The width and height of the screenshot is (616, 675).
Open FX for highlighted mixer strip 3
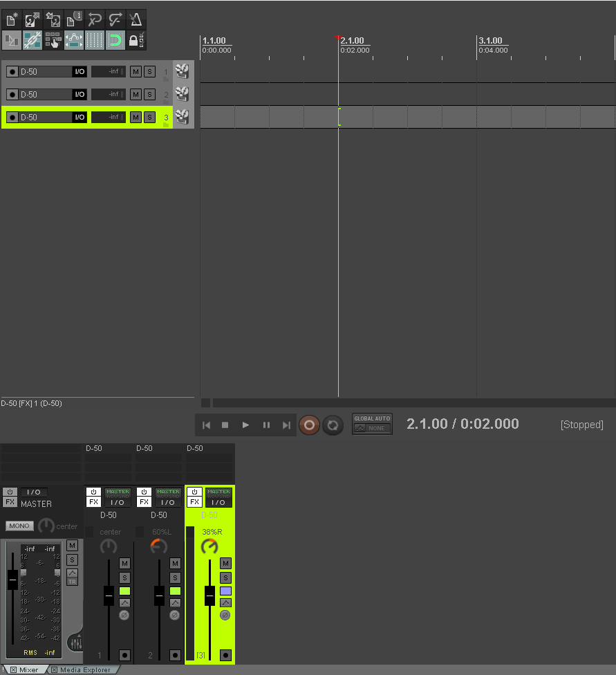click(194, 502)
